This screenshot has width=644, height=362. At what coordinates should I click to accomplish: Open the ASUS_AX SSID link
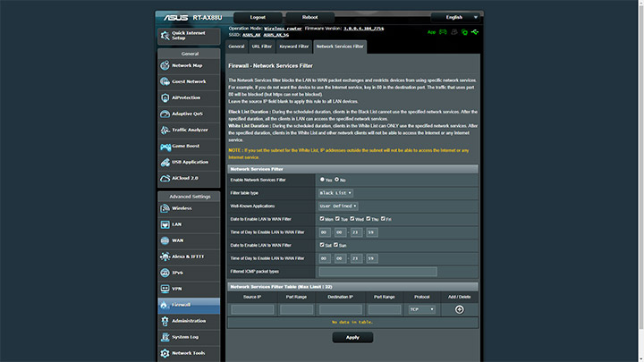click(x=251, y=35)
